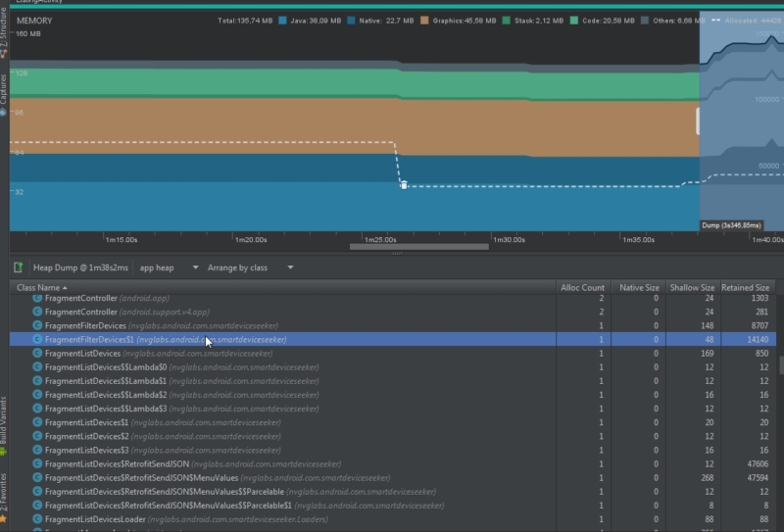Sort by the Native Size column header

(x=639, y=287)
